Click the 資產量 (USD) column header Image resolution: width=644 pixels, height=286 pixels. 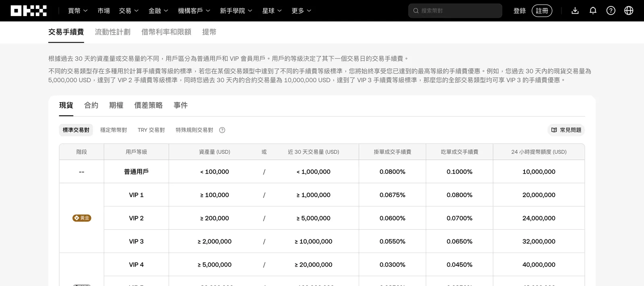[215, 152]
